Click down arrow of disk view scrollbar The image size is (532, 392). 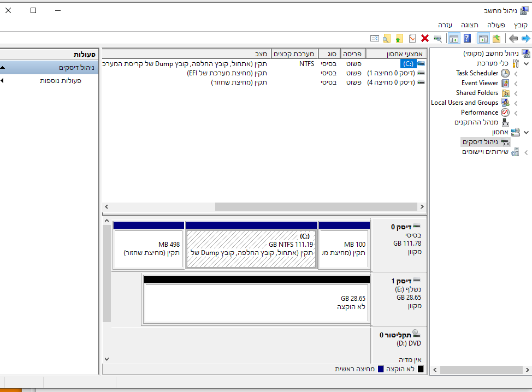(x=107, y=359)
